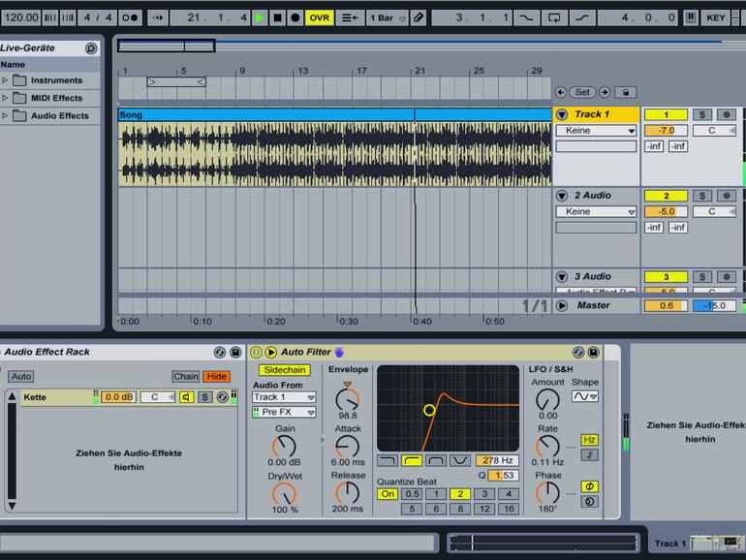The image size is (746, 560).
Task: Select Audio Effects in the browser
Action: pyautogui.click(x=59, y=115)
